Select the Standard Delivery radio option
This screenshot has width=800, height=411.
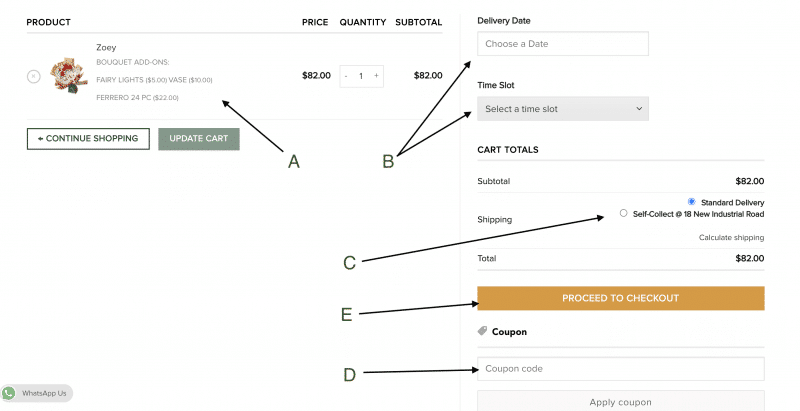tap(692, 202)
